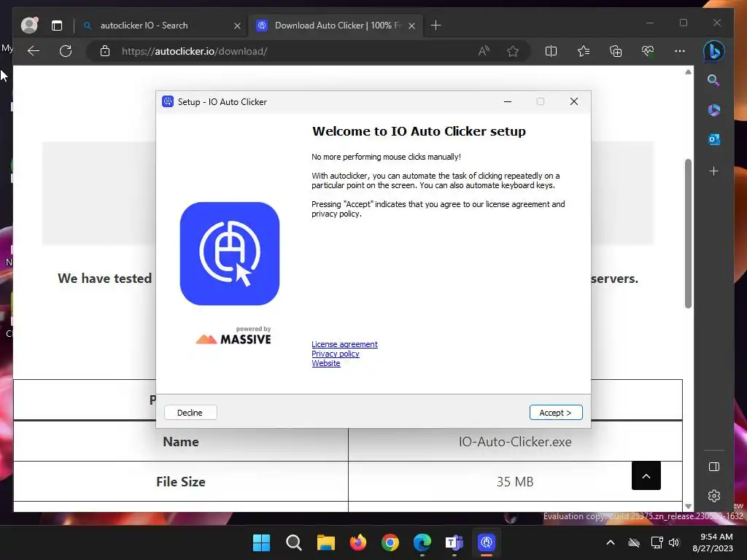Viewport: 747px width, 560px height.
Task: Select the IO-Auto-Clicker.exe table cell
Action: click(x=515, y=441)
